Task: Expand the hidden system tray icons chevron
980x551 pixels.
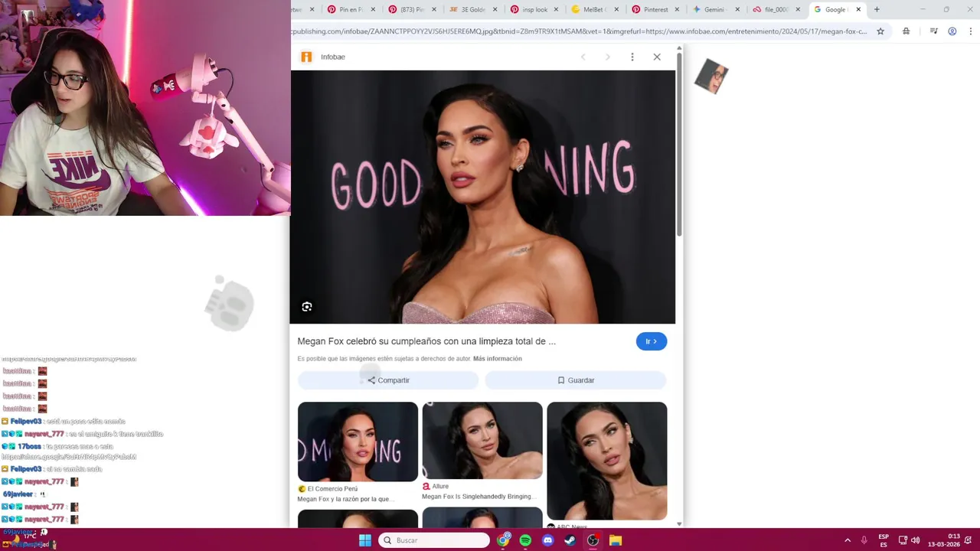Action: [x=848, y=540]
